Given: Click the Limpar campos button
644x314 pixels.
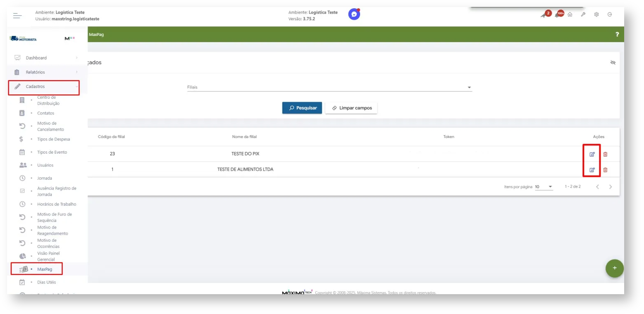Looking at the screenshot, I should [x=351, y=108].
